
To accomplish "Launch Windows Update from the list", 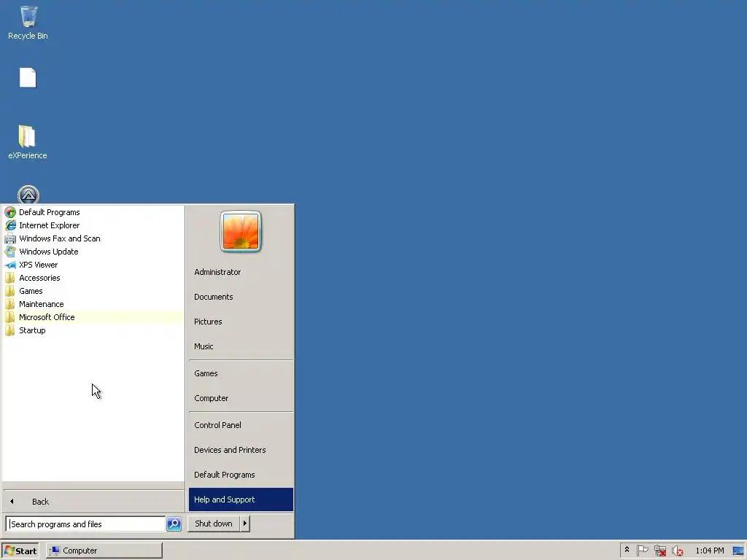I will (93, 252).
